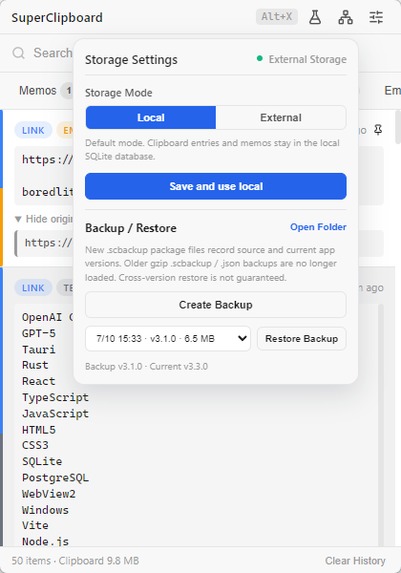Click the 'WebView2' line in entry
Image resolution: width=401 pixels, height=573 pixels.
pos(49,494)
